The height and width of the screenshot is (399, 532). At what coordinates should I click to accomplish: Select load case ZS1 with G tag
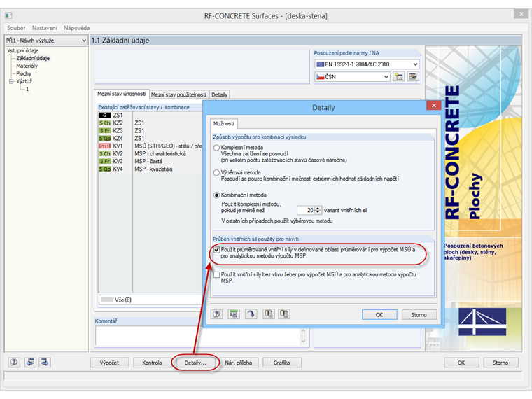pos(150,115)
